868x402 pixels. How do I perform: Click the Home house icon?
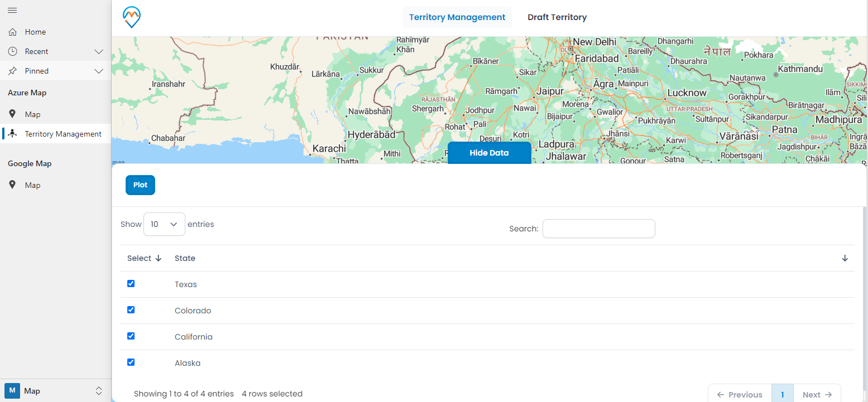pos(12,32)
